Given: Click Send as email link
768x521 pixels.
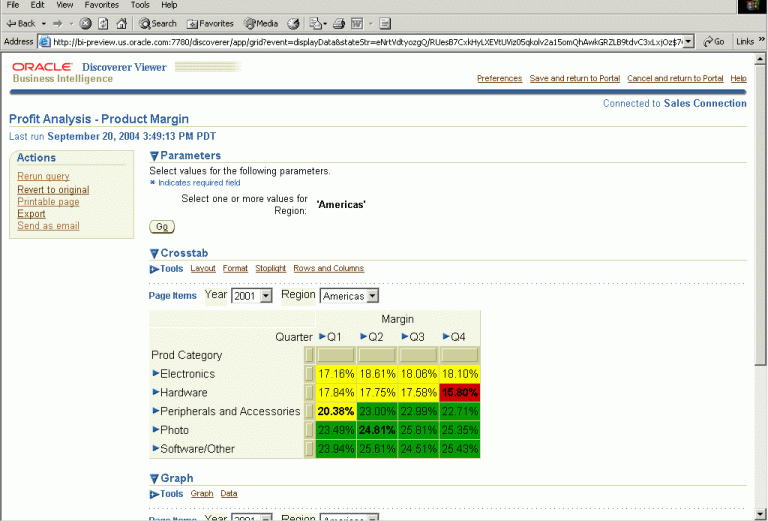Looking at the screenshot, I should tap(48, 226).
